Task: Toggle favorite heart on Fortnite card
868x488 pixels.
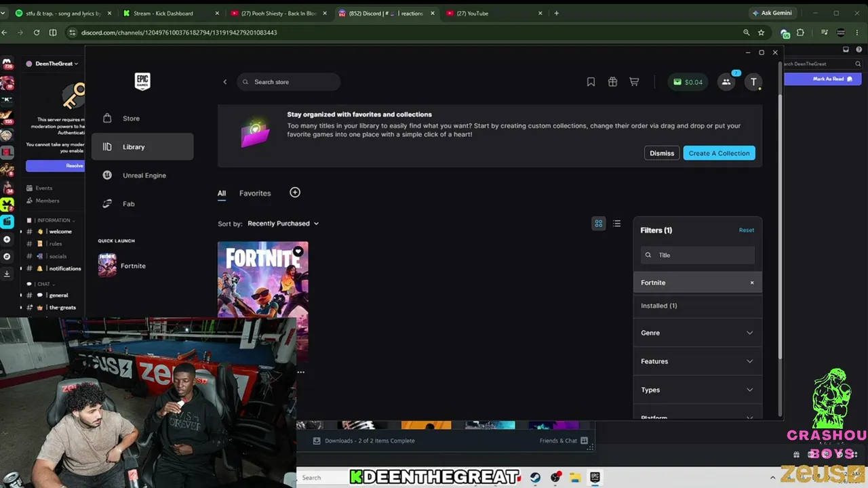Action: (x=298, y=251)
